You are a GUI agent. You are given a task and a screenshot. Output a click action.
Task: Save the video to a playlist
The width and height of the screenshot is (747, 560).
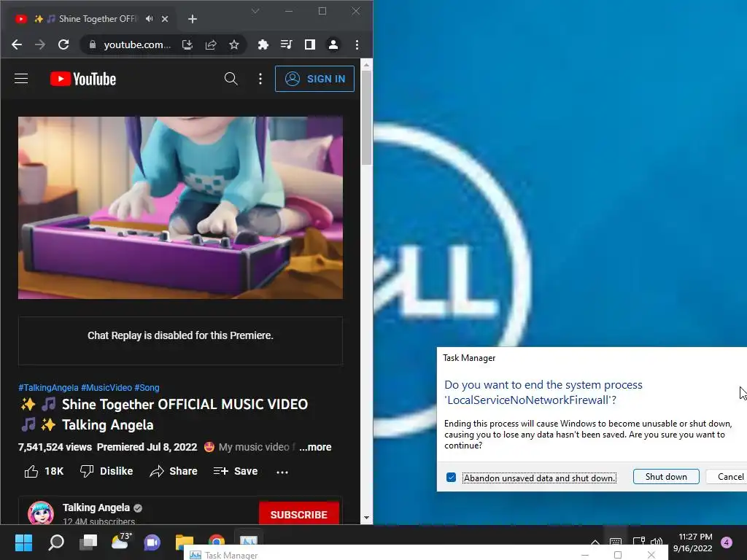[236, 472]
